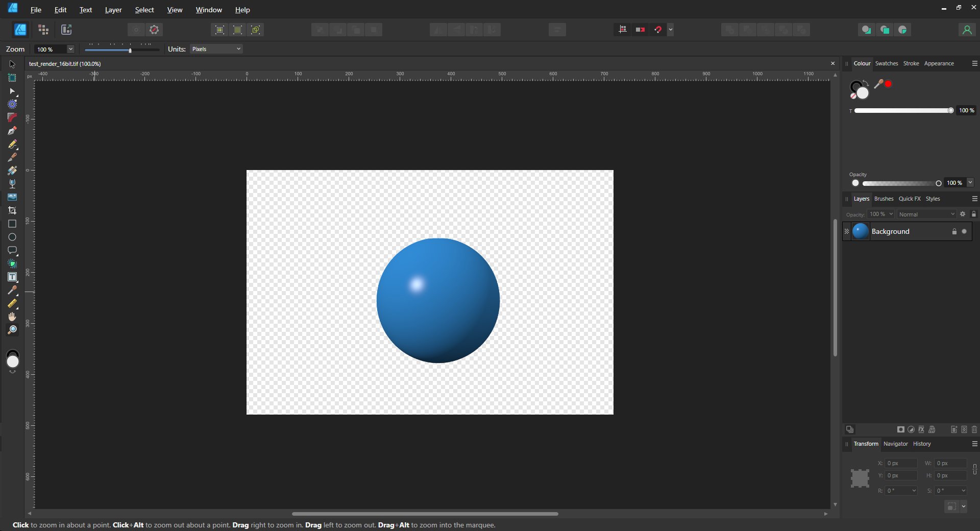Swap fill and stroke colours arrow
The width and height of the screenshot is (980, 531).
pos(866,83)
